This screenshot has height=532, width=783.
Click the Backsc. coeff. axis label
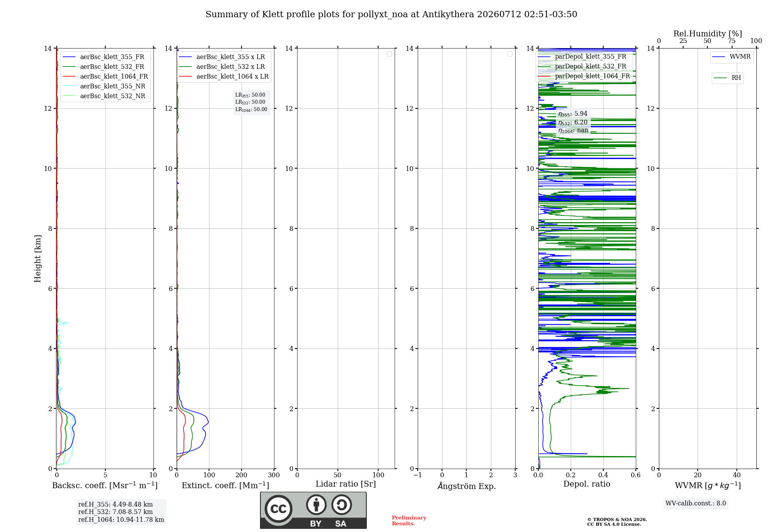(105, 485)
